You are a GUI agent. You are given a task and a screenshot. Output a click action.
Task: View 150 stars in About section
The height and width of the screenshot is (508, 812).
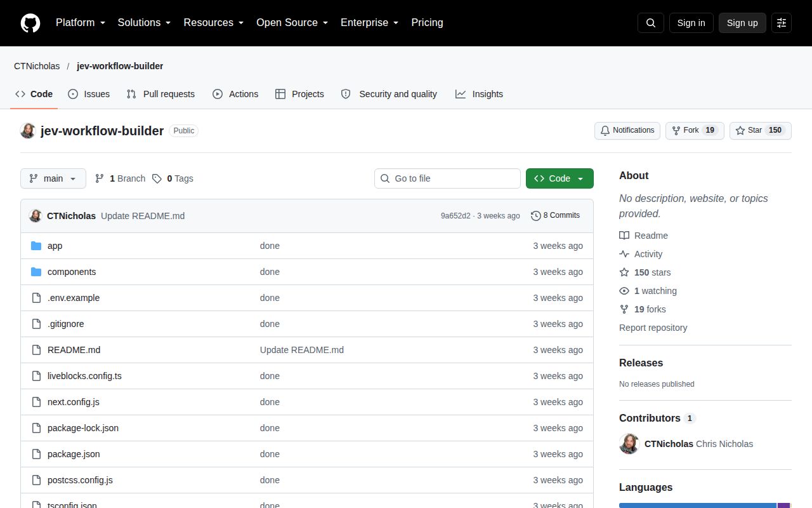645,272
